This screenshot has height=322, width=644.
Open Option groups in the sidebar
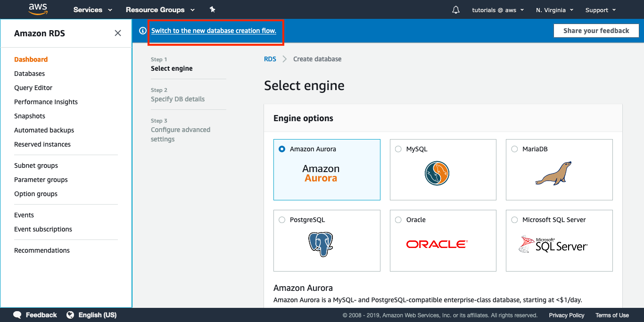point(36,194)
